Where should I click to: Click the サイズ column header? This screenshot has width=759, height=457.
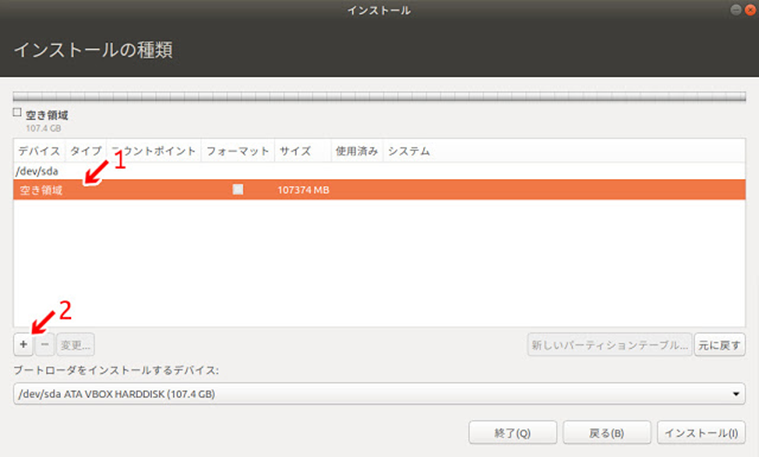coord(303,151)
